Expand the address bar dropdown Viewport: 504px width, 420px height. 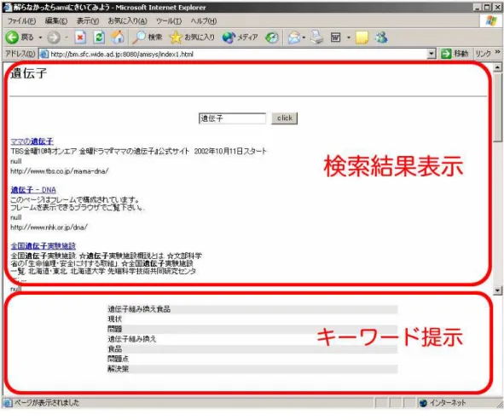(x=432, y=54)
